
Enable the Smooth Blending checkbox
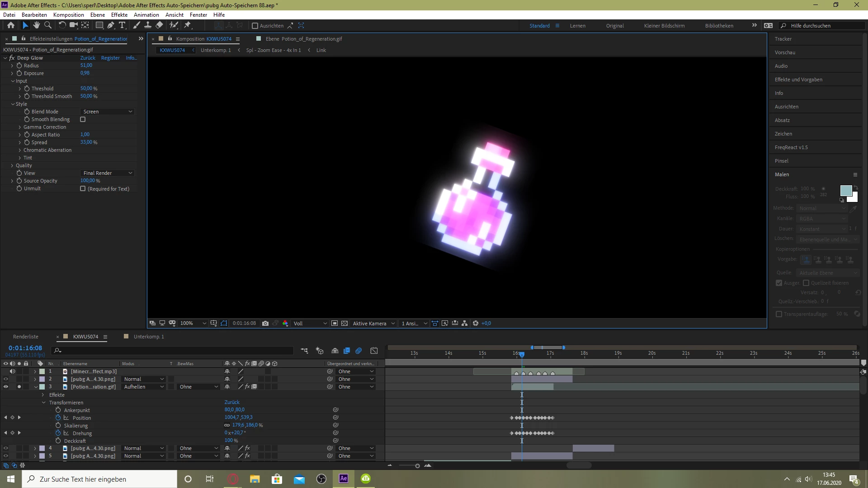click(83, 119)
